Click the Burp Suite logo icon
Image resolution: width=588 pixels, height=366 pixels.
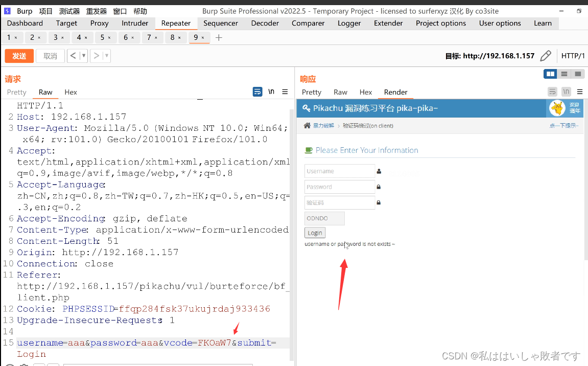tap(7, 11)
